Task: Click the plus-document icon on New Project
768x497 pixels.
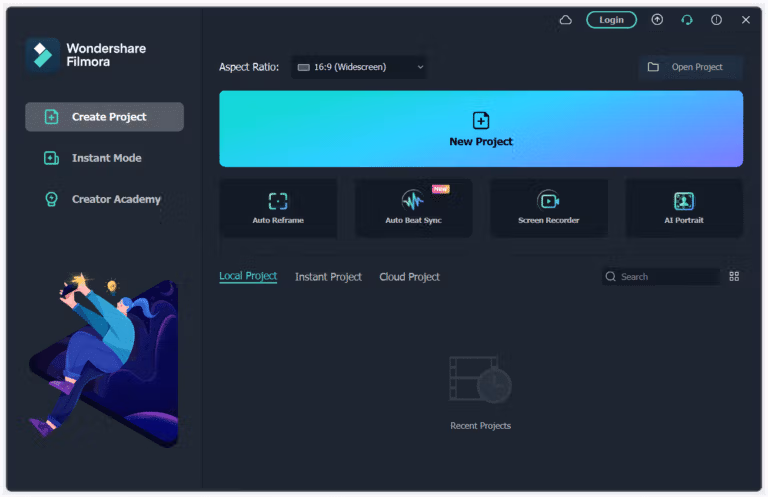Action: (x=481, y=120)
